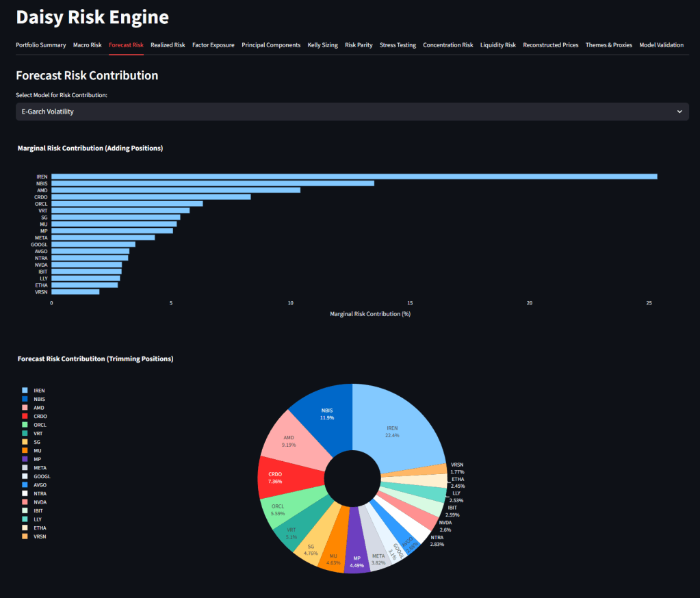Toggle the VRSN legend entry

[x=40, y=536]
